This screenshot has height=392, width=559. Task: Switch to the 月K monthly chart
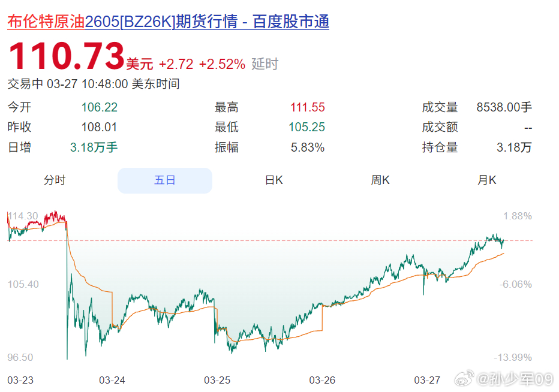coord(486,179)
